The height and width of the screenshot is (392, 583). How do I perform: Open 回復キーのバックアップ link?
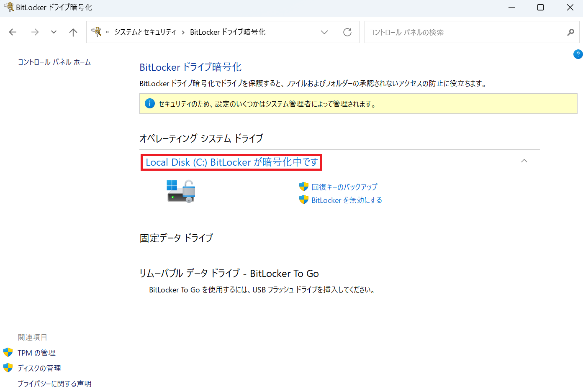click(x=344, y=187)
